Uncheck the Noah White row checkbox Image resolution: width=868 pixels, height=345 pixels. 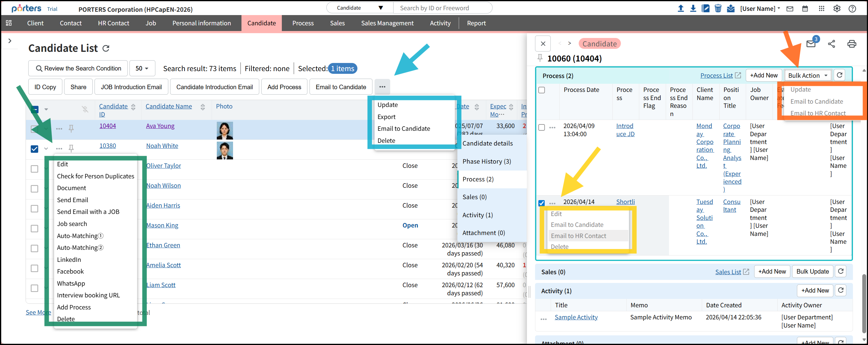[x=34, y=149]
